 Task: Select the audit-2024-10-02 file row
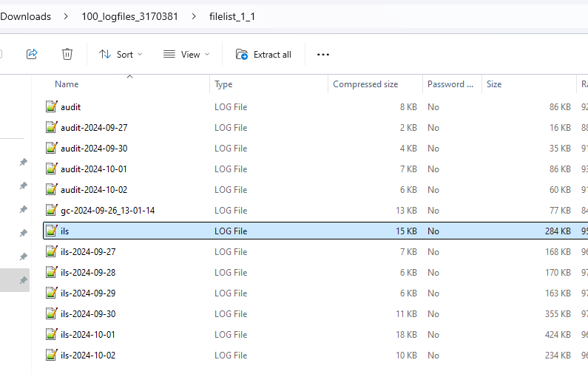click(x=94, y=190)
